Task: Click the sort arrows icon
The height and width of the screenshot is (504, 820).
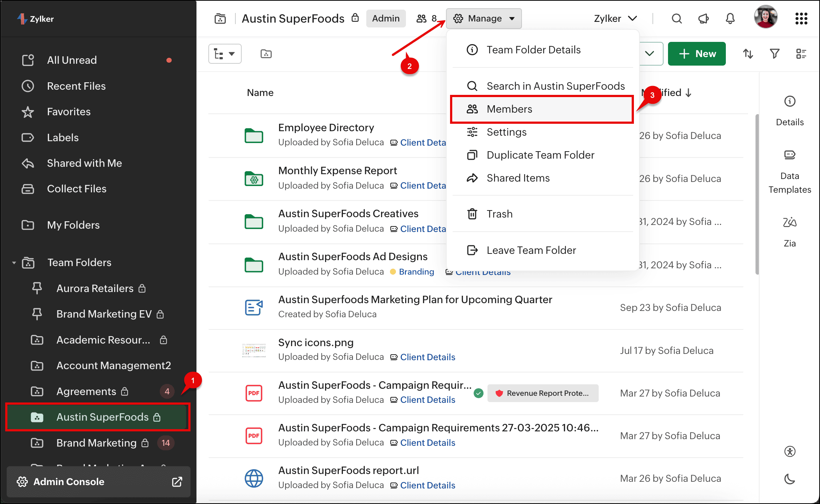Action: click(748, 54)
